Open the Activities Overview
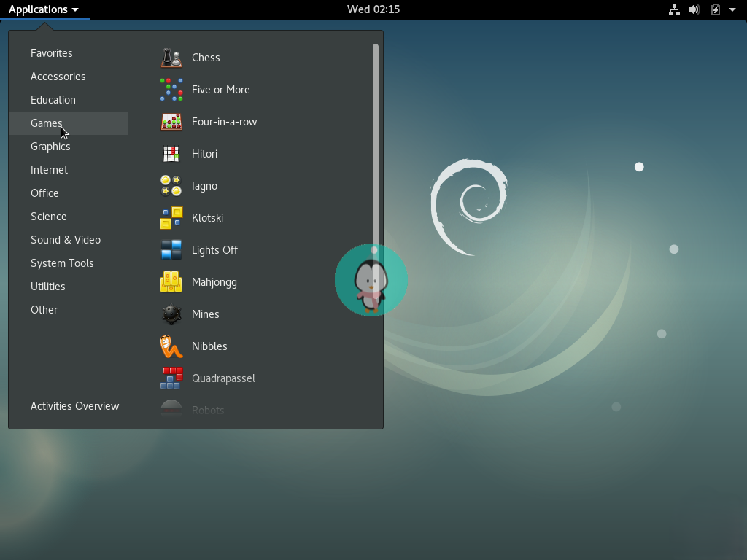This screenshot has height=560, width=747. pos(74,406)
